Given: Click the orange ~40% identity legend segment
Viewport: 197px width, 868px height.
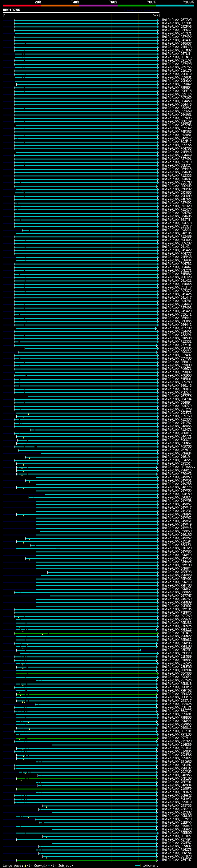Looking at the screenshot, I should point(60,6).
